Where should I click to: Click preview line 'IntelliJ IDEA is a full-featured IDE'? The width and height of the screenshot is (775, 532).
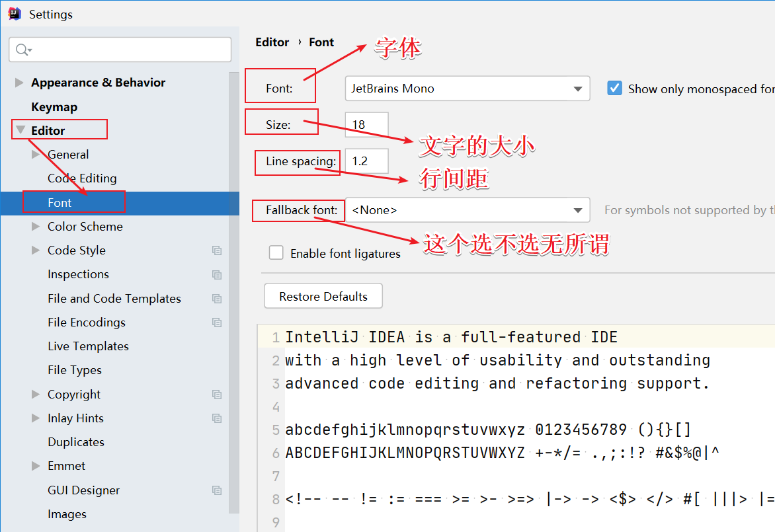point(451,337)
